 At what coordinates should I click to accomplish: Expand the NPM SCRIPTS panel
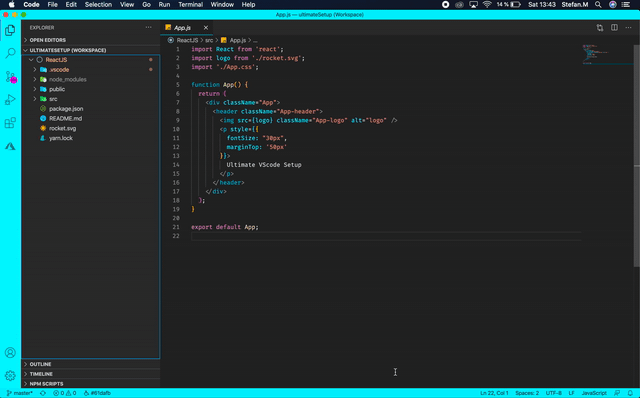click(46, 384)
